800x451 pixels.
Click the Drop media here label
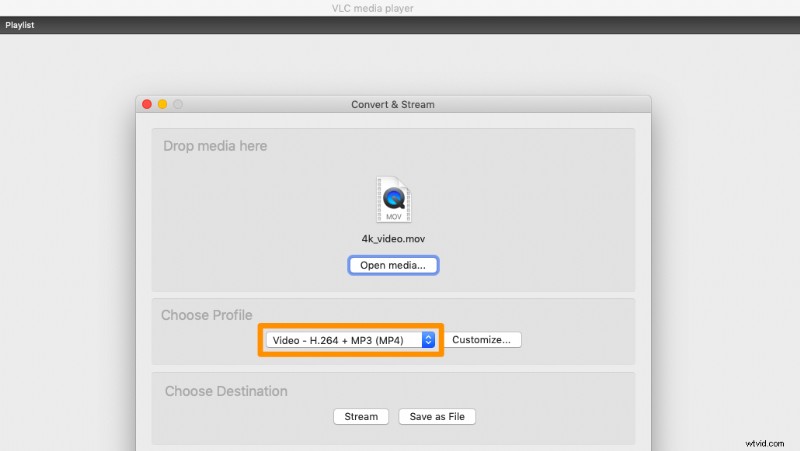pyautogui.click(x=215, y=146)
